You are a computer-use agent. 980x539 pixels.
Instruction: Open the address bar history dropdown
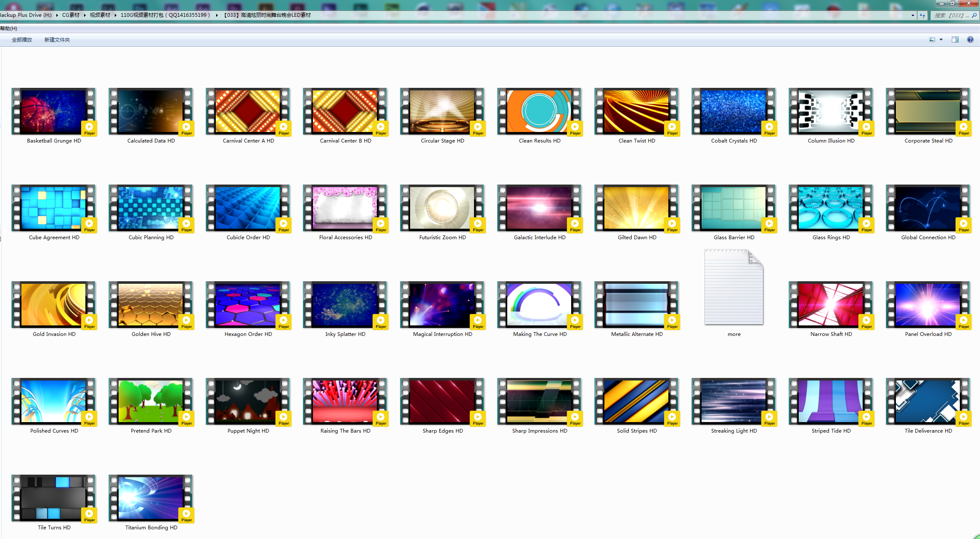[x=913, y=15]
